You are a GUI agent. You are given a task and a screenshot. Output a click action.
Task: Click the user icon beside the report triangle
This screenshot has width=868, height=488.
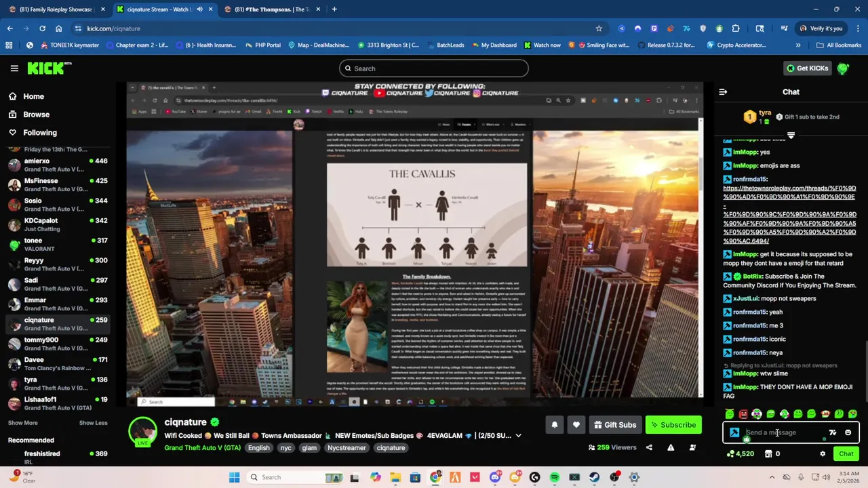coord(692,447)
